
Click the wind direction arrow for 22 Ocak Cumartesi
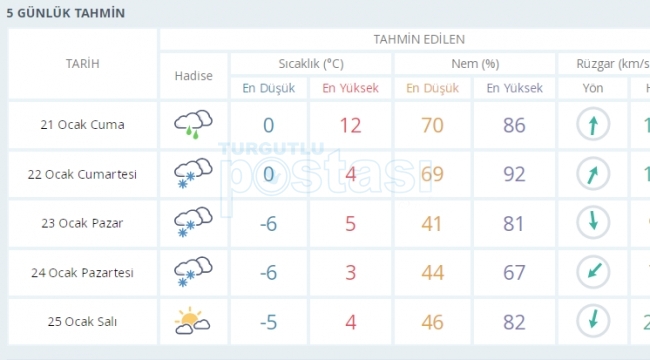point(593,173)
